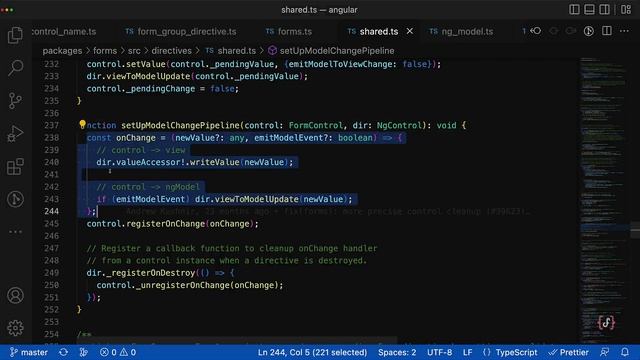Click 'control._unregisterOnChange(onChange);' line
This screenshot has width=640, height=360.
coord(190,285)
